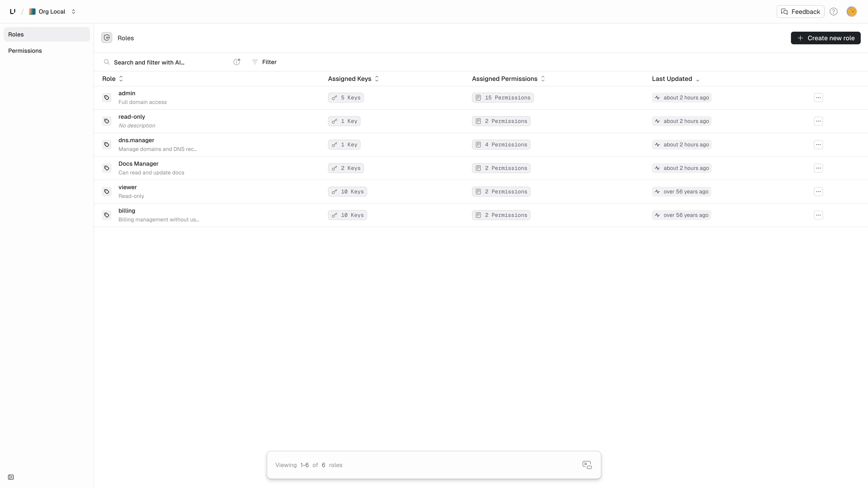Click the magnifier search icon
The height and width of the screenshot is (488, 868).
coord(106,62)
